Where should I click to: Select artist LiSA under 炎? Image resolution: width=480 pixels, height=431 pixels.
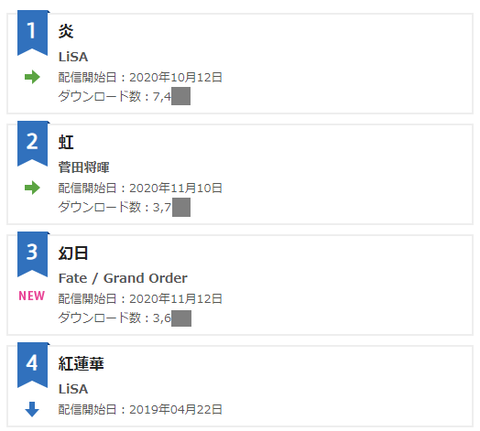73,57
